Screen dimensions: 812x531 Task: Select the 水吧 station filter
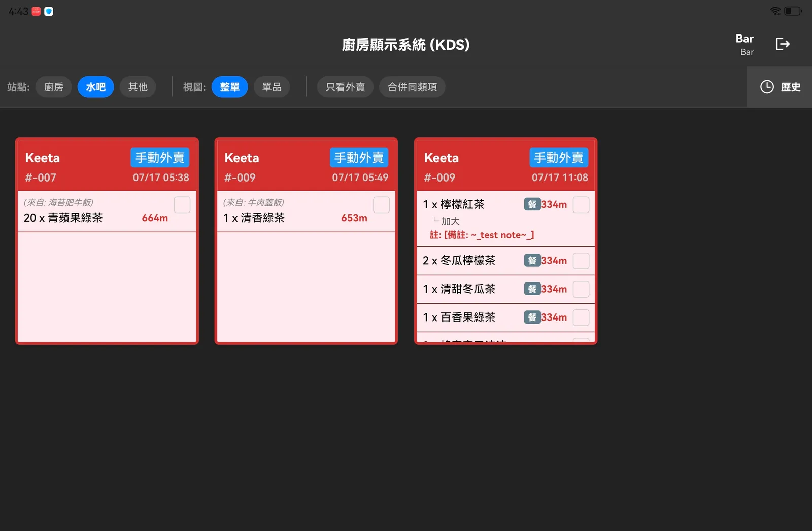tap(95, 87)
